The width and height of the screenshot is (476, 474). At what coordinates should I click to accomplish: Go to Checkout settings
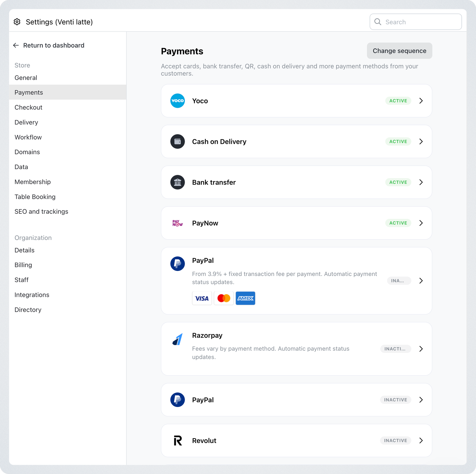[68, 107]
